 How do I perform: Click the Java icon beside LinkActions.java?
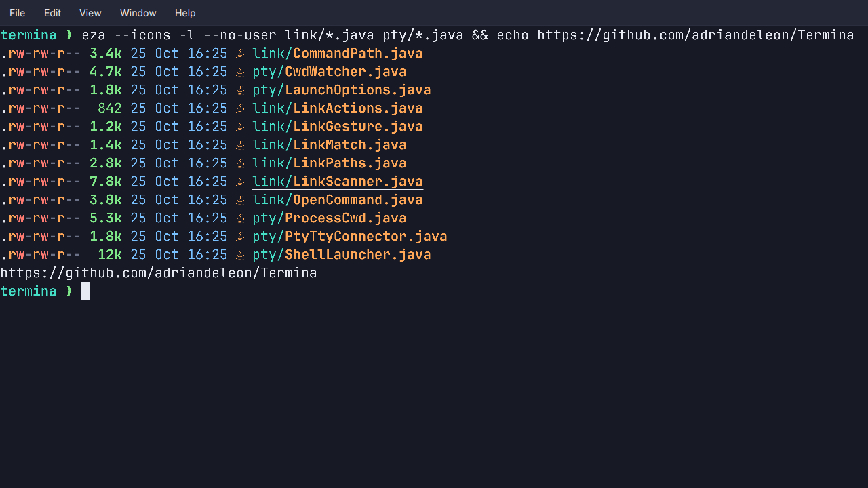click(x=240, y=108)
